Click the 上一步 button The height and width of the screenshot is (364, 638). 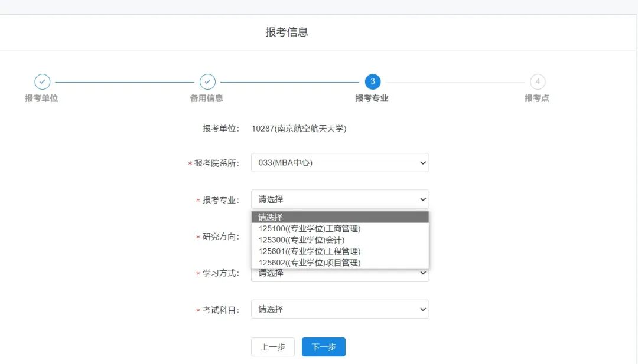tap(273, 347)
